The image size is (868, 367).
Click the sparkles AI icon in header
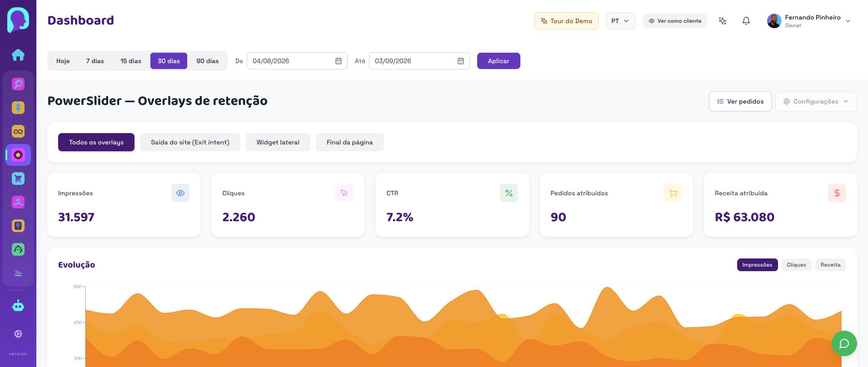tap(723, 21)
